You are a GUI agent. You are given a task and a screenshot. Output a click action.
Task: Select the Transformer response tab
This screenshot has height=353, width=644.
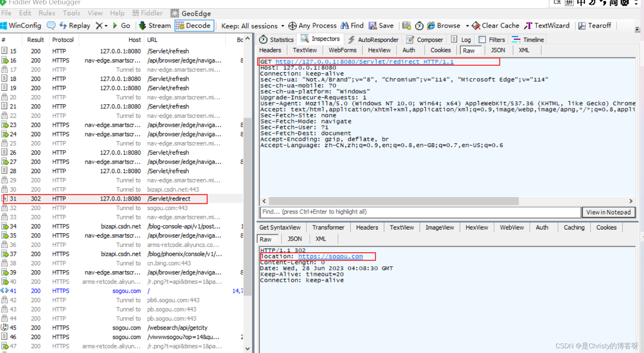click(328, 228)
